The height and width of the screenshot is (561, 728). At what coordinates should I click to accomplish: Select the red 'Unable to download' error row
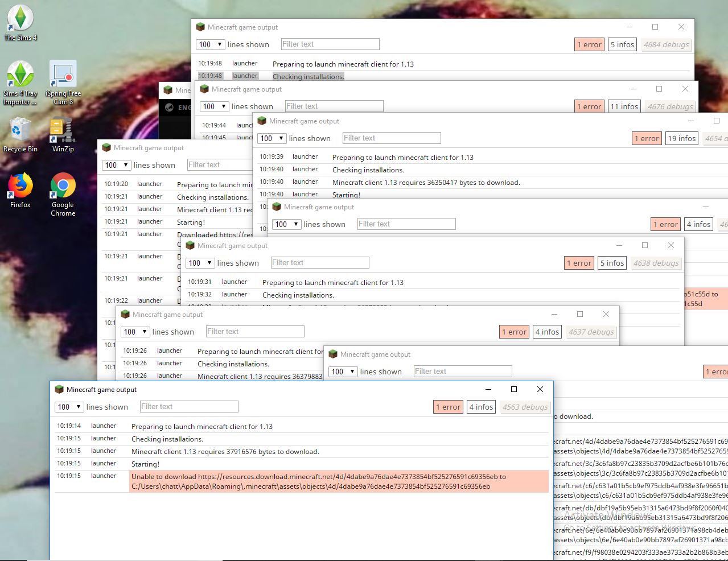(302, 481)
